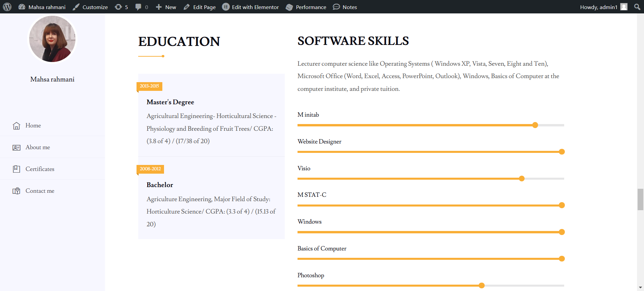Open the New content menu
Image resolution: width=644 pixels, height=291 pixels.
click(166, 7)
